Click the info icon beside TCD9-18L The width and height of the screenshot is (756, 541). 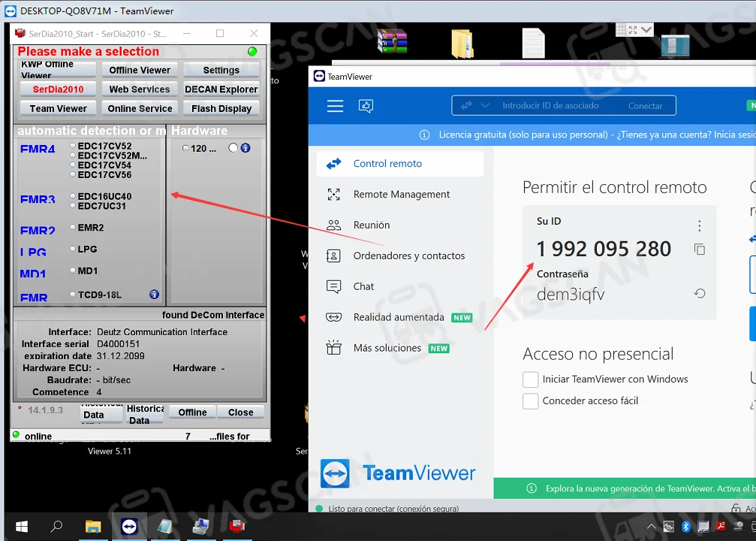154,295
